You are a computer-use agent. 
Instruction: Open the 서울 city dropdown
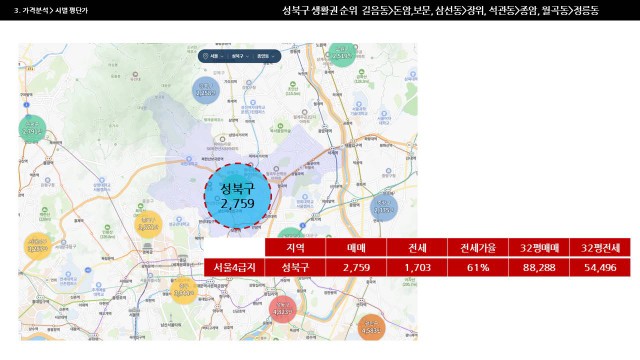pos(216,56)
